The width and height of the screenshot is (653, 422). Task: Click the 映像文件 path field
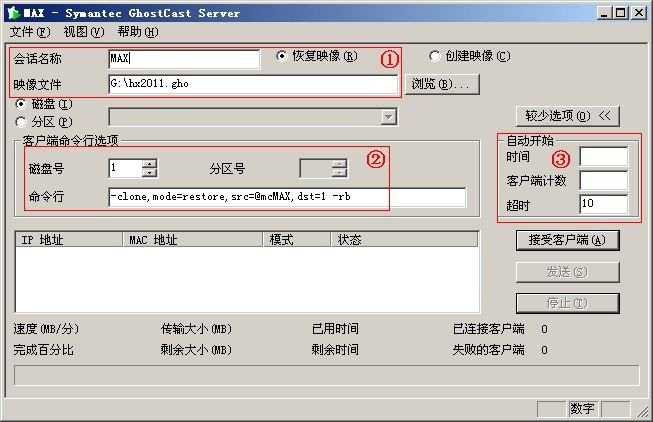[253, 84]
